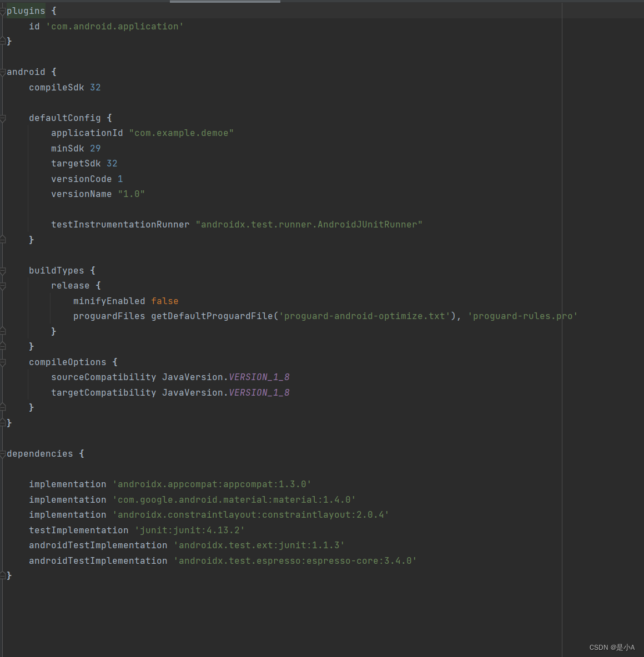Click the horizontal scrollbar thumb at top

click(225, 1)
